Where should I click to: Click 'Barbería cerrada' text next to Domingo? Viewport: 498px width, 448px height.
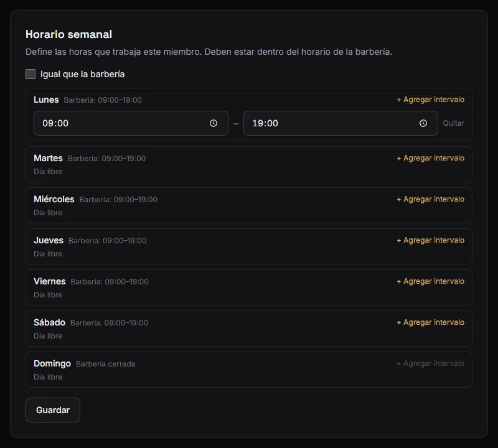tap(105, 364)
